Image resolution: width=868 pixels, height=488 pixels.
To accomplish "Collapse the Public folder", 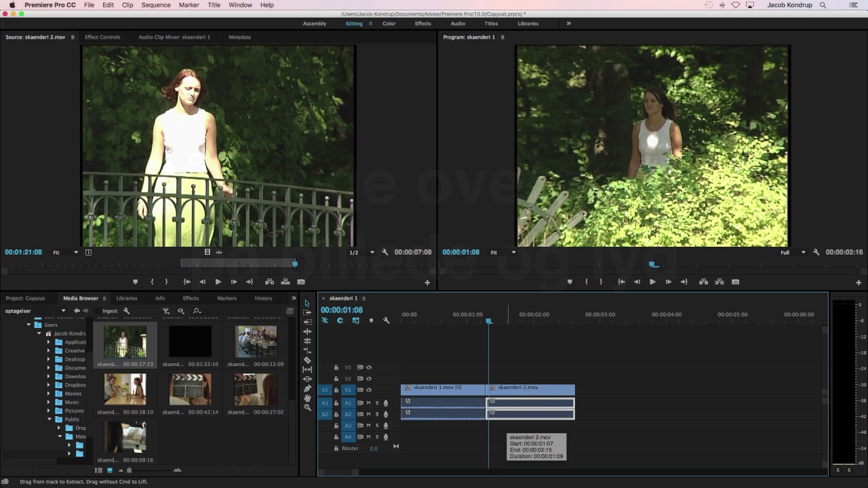I will pyautogui.click(x=50, y=420).
